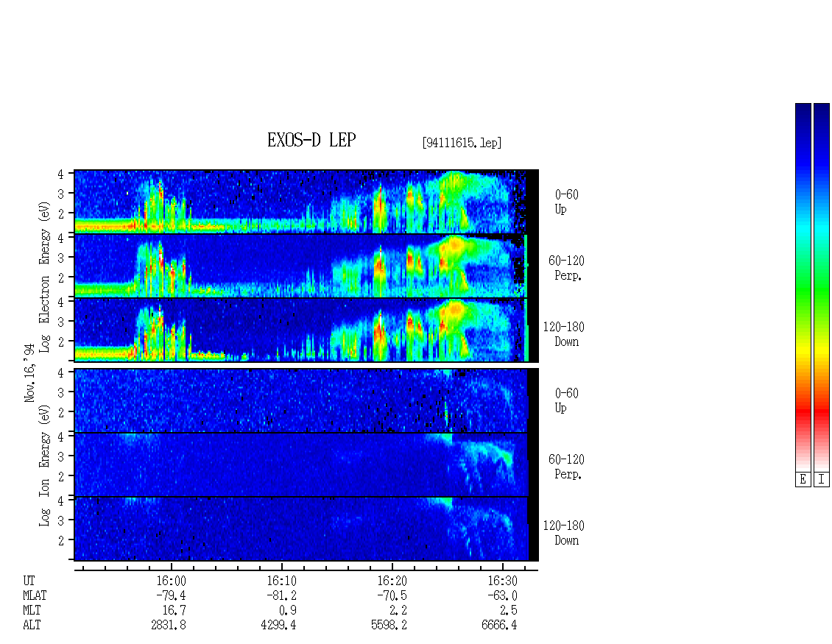Viewport: 832px width, 644px height.
Task: Select the ALT value 5598.2
Action: (x=389, y=626)
